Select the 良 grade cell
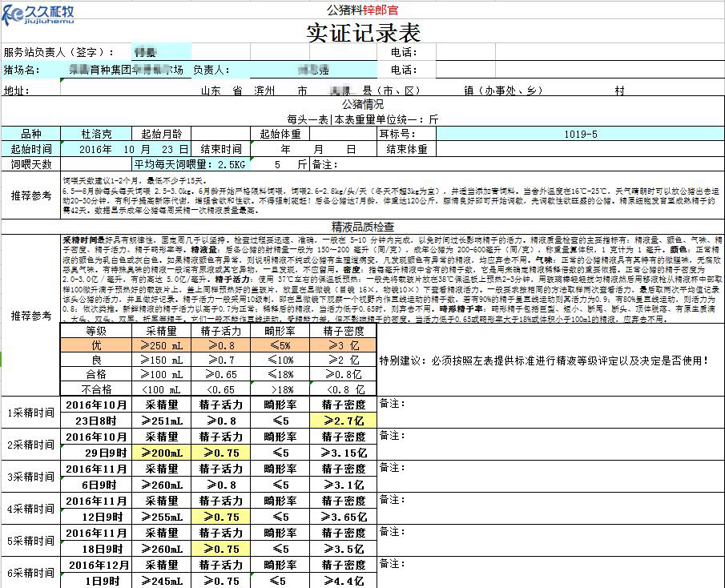 96,360
